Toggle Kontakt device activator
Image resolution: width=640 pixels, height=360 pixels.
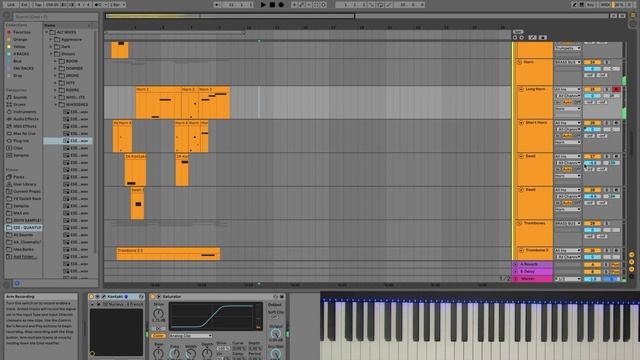[x=91, y=297]
